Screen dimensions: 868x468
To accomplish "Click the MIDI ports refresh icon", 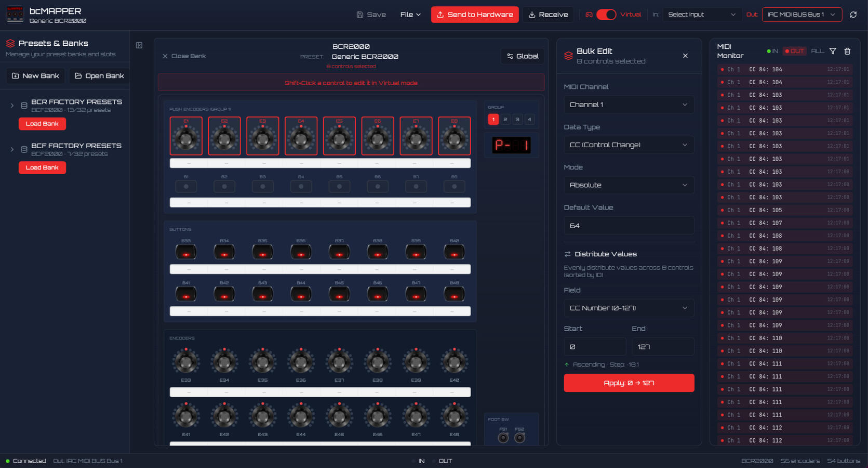I will [x=853, y=14].
